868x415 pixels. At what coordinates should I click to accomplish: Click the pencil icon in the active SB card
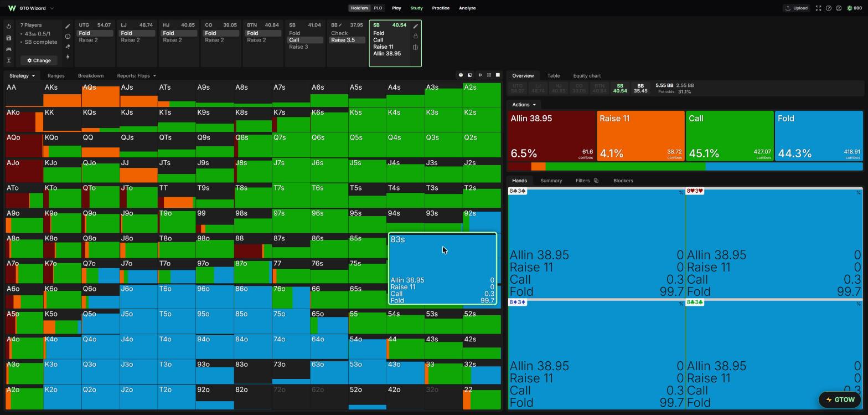pos(415,26)
